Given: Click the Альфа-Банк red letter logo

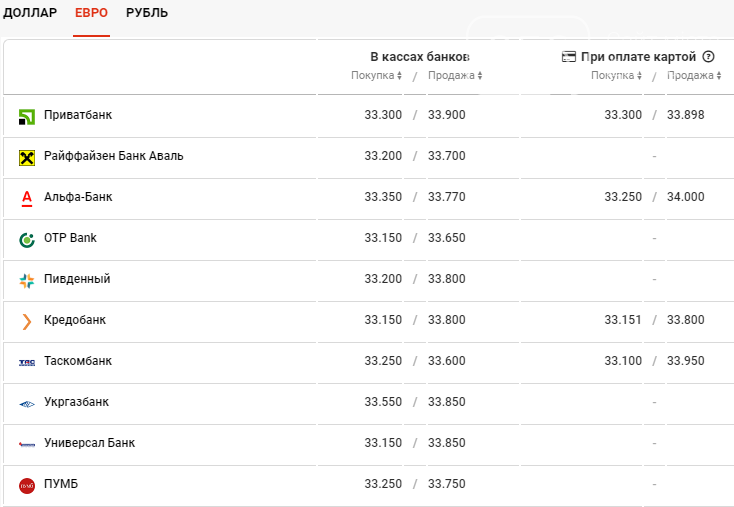Looking at the screenshot, I should pyautogui.click(x=27, y=198).
